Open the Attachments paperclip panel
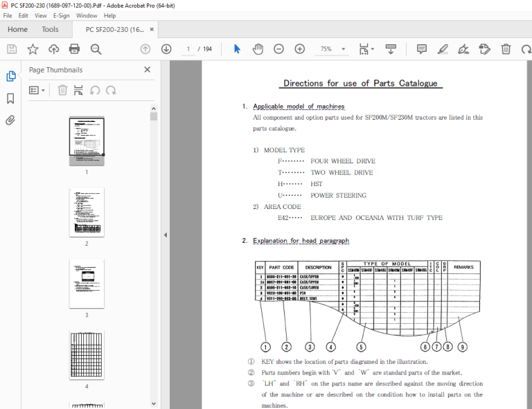 click(10, 120)
